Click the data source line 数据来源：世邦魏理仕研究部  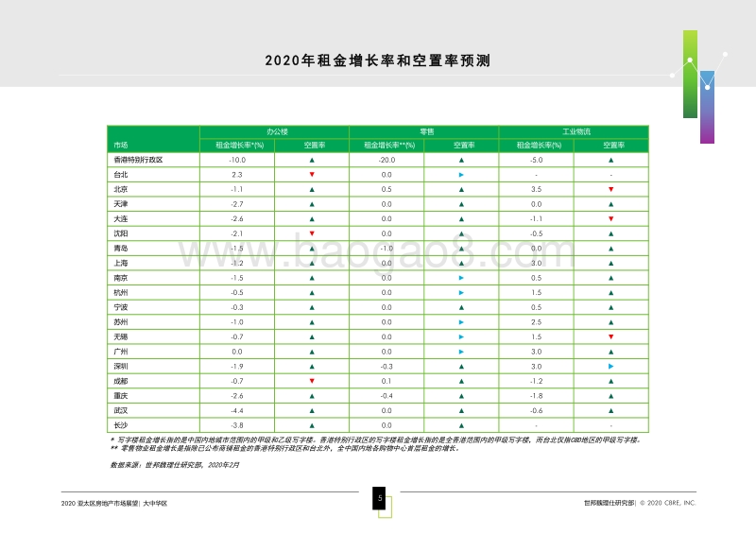pos(175,465)
